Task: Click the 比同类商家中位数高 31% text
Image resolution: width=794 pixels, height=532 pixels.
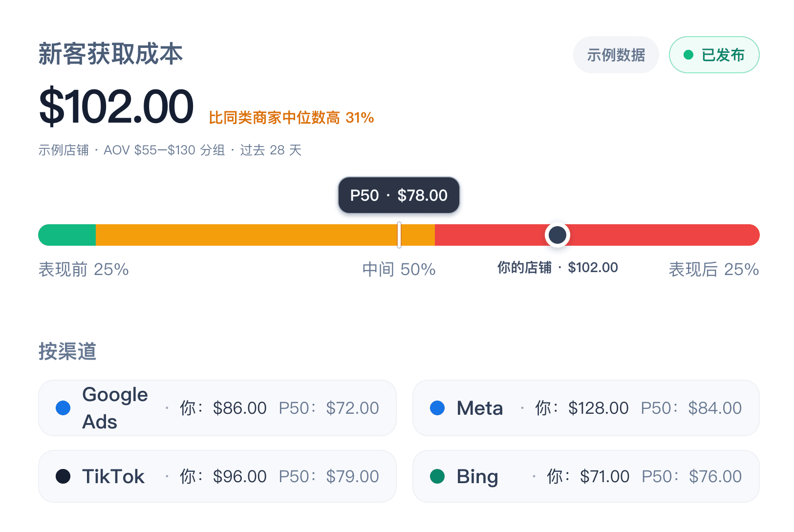Action: [291, 118]
